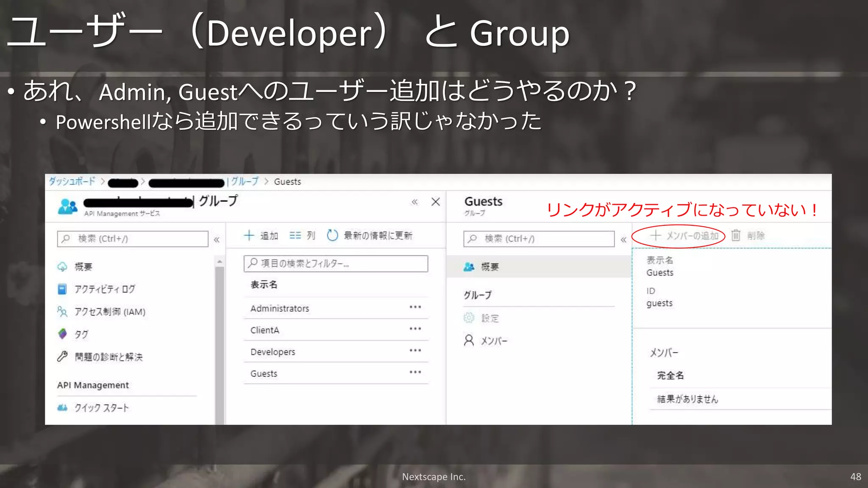Click the trash icon next to 削除
868x488 pixels.
pos(736,235)
